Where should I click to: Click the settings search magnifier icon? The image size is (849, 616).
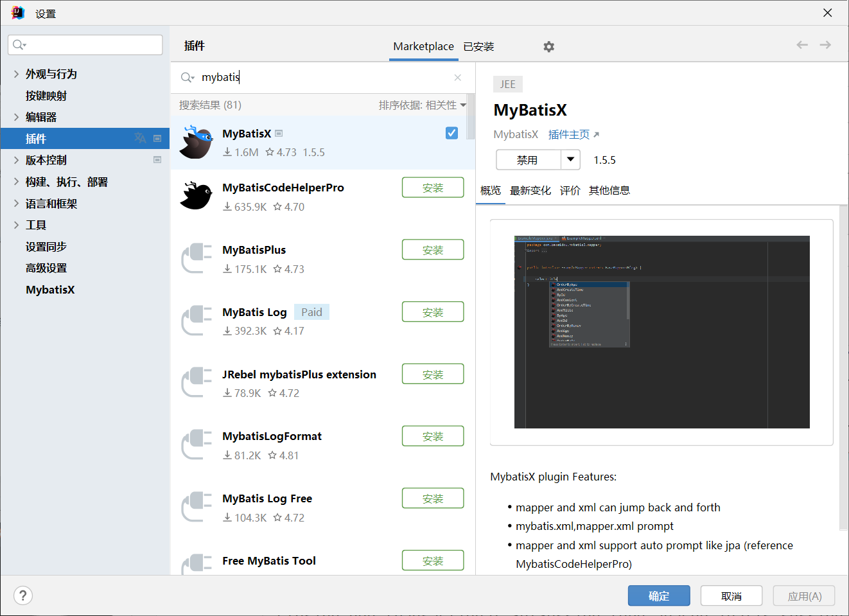click(19, 45)
